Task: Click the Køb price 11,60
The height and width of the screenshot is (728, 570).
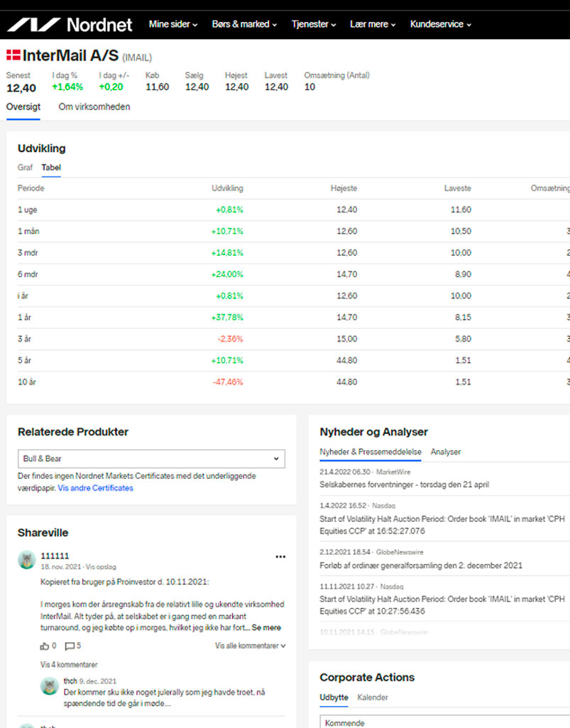Action: click(x=158, y=87)
